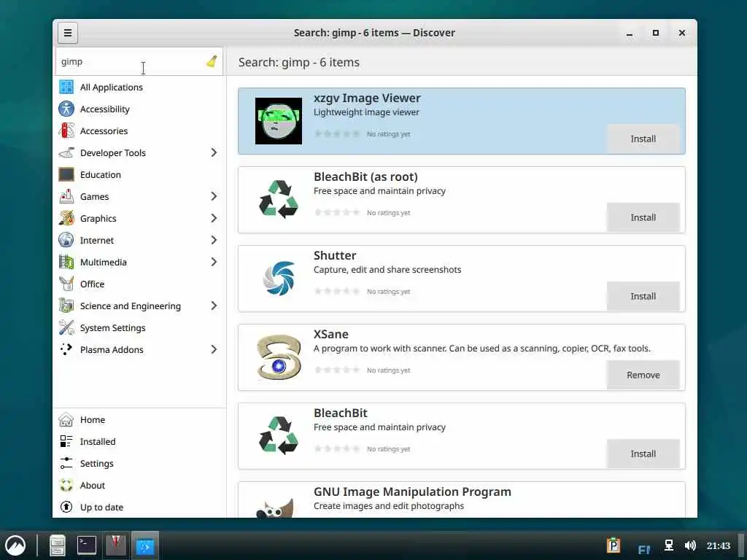Click the Accessibility category icon

coord(66,109)
